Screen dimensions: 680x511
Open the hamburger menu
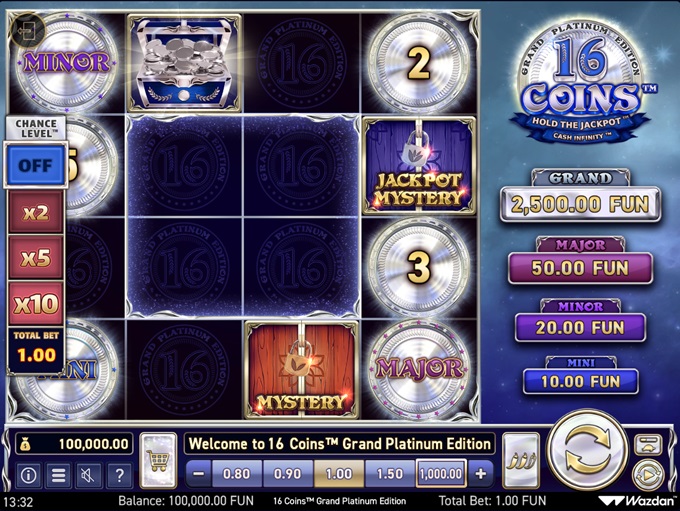coord(58,475)
